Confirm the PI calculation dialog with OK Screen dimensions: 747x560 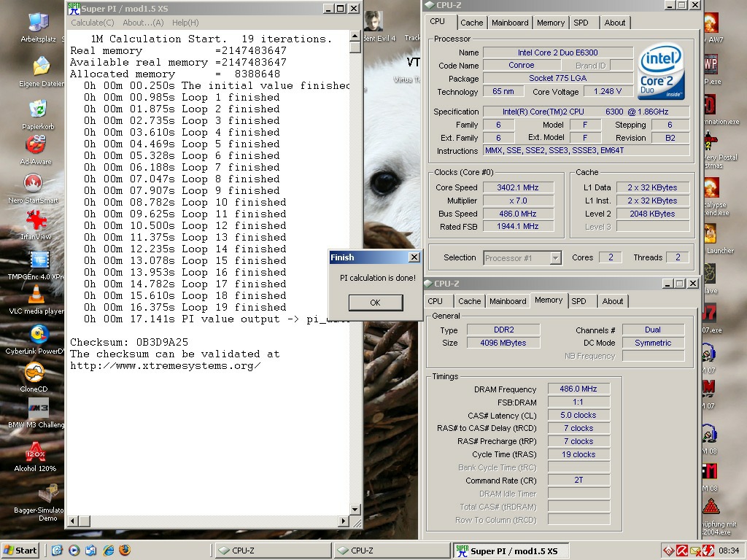pos(376,303)
